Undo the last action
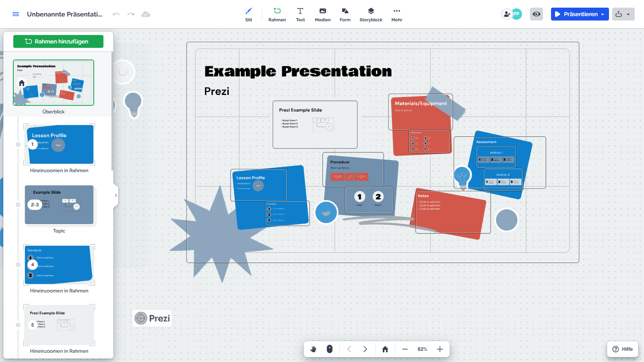The width and height of the screenshot is (644, 362). tap(116, 14)
